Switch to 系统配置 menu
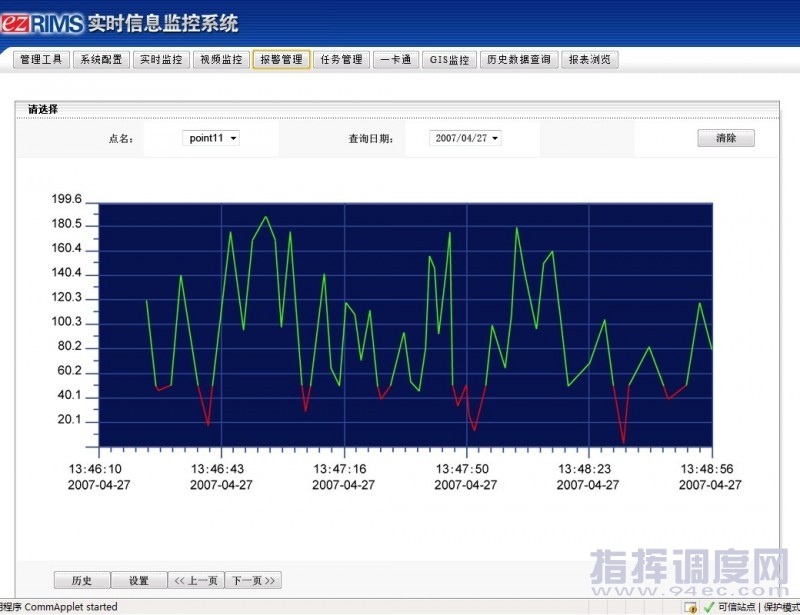The width and height of the screenshot is (800, 615). click(x=101, y=60)
